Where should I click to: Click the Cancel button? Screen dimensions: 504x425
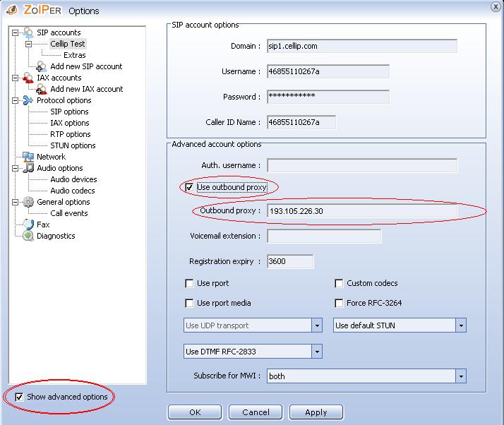(x=256, y=412)
